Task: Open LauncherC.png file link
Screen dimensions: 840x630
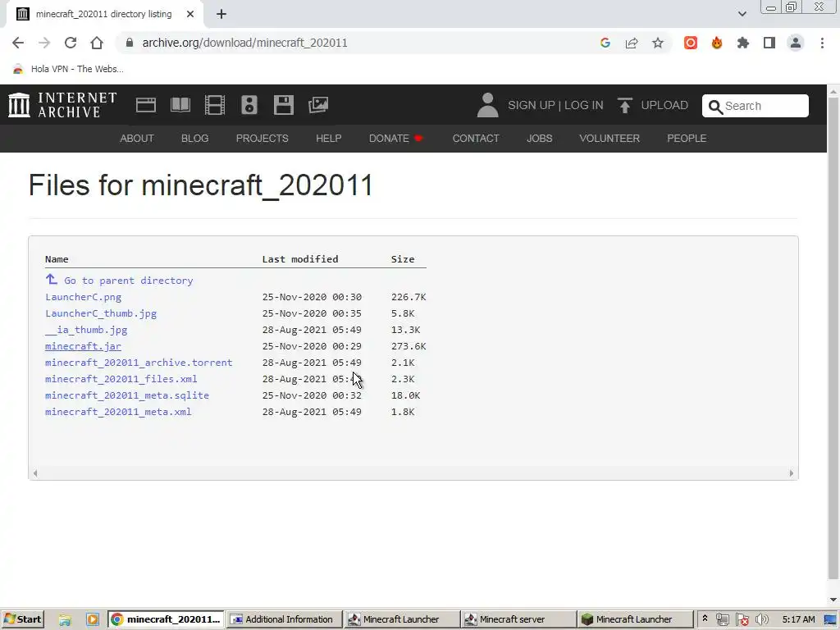Action: tap(83, 297)
